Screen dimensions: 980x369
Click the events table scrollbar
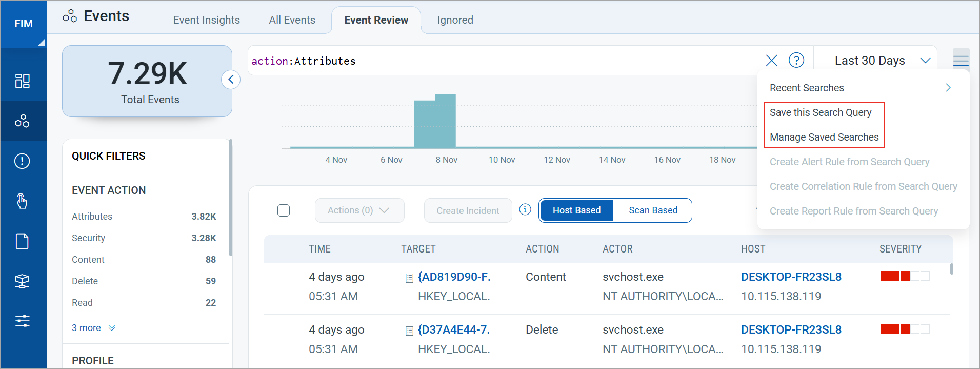(x=951, y=269)
